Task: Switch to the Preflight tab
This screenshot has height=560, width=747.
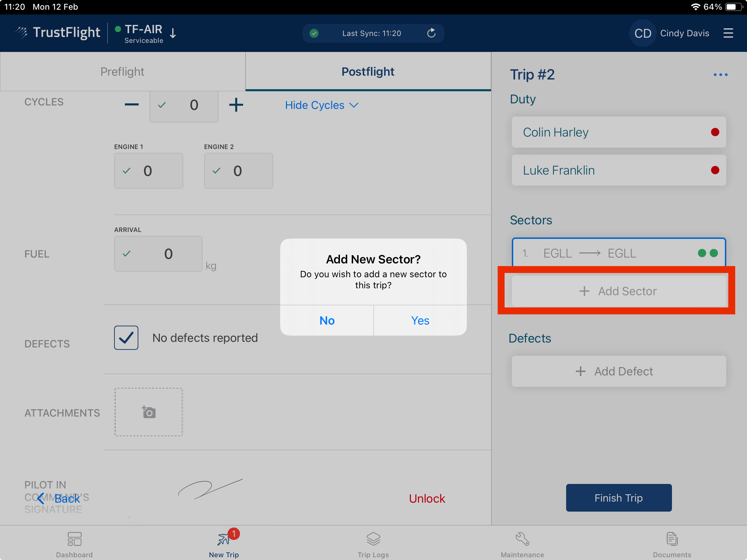Action: 122,72
